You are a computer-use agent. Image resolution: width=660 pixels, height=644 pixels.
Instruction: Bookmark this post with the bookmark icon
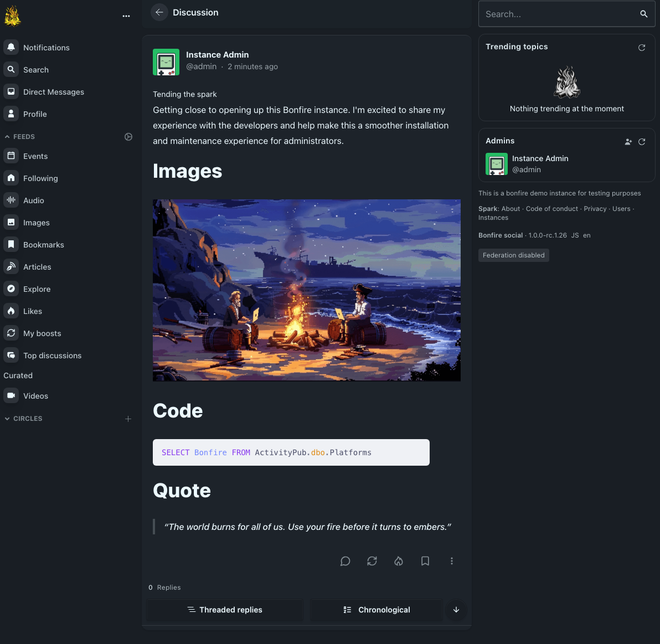click(425, 561)
